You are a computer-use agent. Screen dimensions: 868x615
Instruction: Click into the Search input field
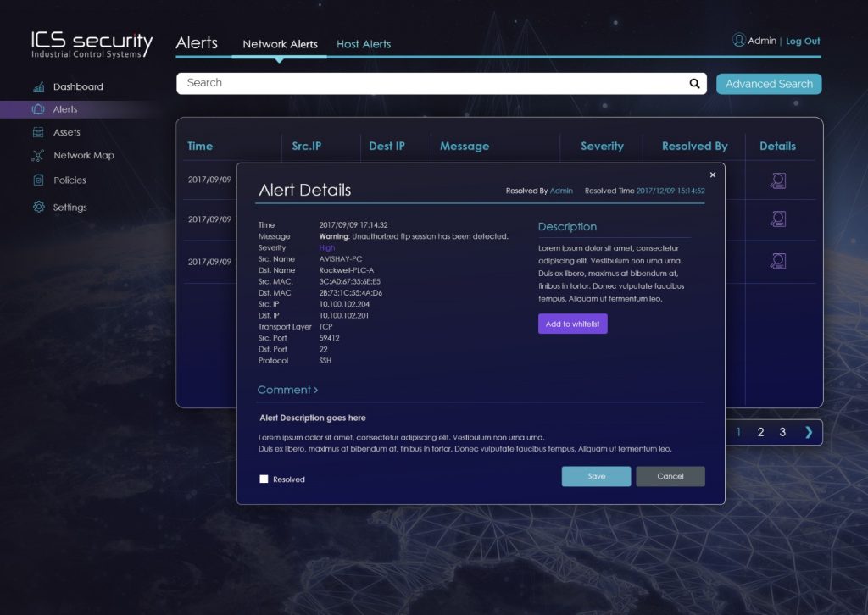[432, 83]
